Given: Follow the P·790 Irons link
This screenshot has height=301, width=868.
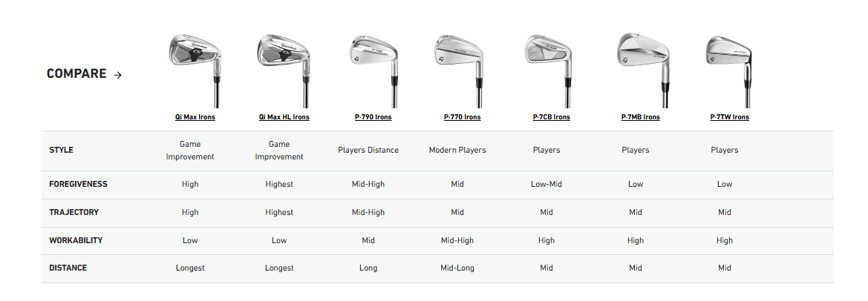Looking at the screenshot, I should [x=373, y=117].
